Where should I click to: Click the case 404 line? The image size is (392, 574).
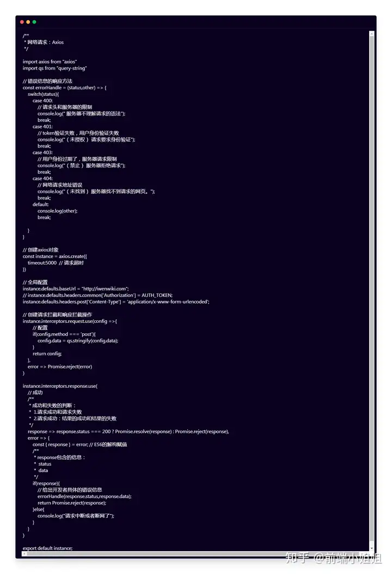42,179
